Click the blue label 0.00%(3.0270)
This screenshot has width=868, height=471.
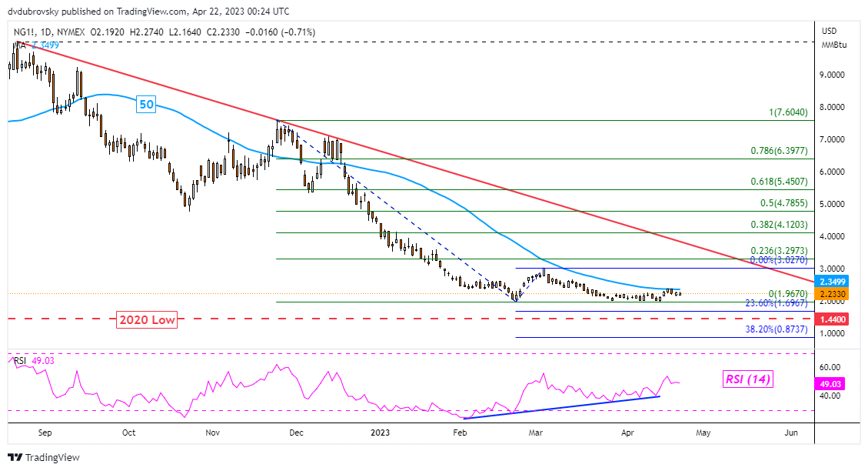click(x=779, y=260)
